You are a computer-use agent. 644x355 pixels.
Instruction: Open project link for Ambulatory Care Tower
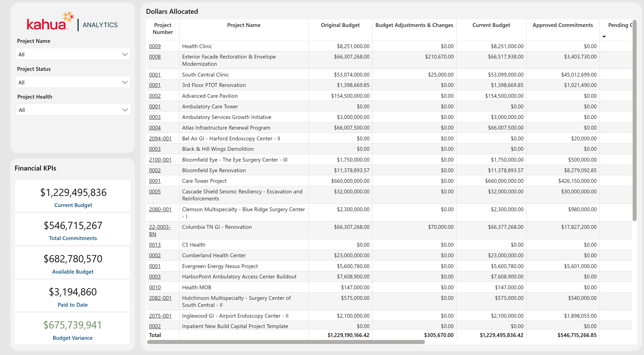tap(155, 107)
